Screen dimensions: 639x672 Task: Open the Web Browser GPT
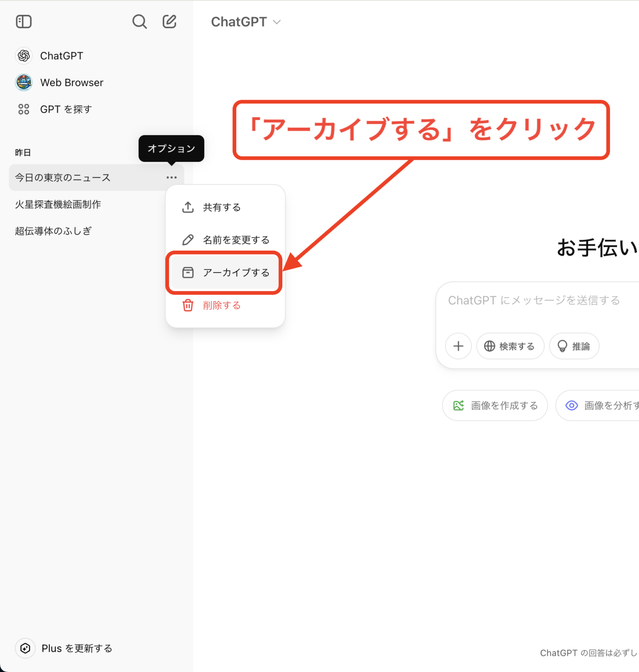(71, 83)
